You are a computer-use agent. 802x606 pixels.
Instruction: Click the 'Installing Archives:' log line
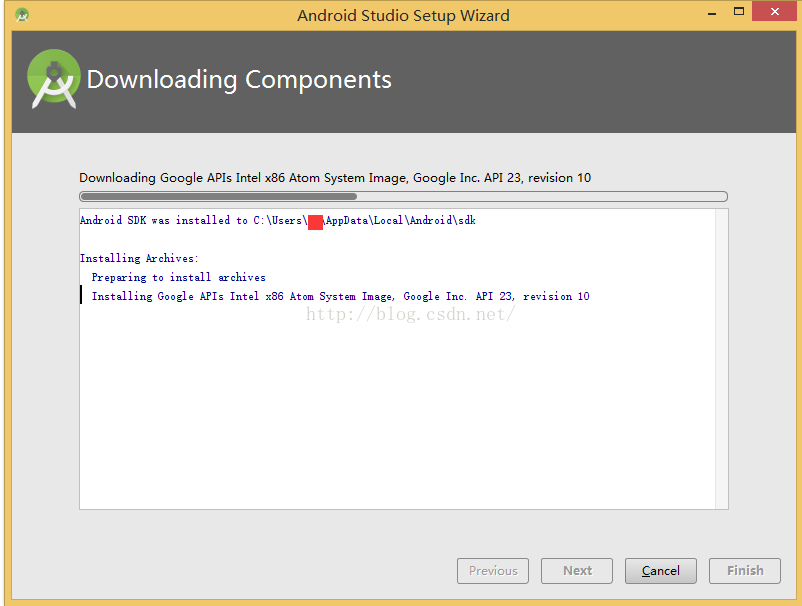point(139,258)
